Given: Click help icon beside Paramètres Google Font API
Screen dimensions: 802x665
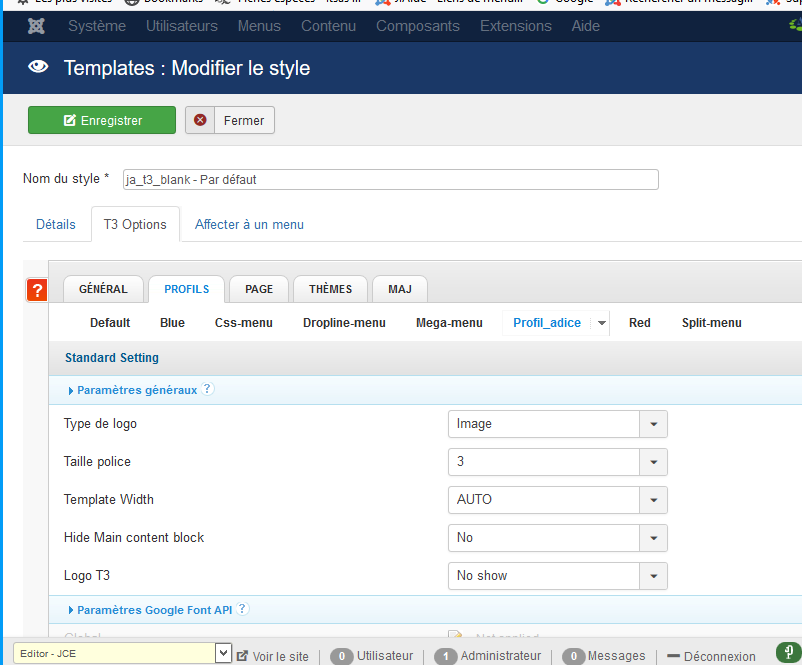Looking at the screenshot, I should tap(242, 609).
